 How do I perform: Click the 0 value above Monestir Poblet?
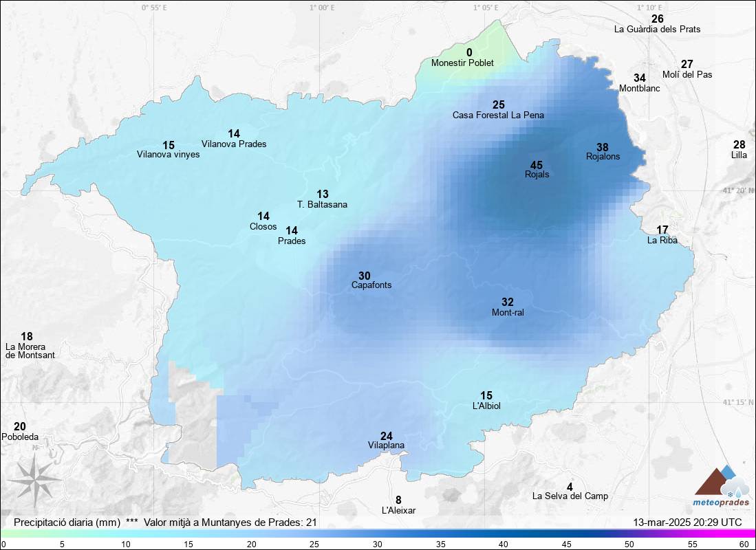tap(469, 52)
